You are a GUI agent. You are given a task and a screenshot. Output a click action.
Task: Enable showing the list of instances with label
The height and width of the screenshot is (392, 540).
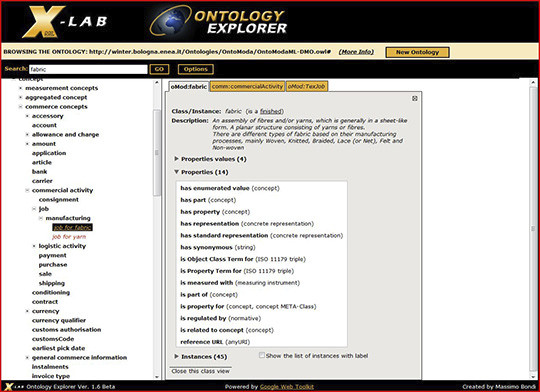coord(262,355)
